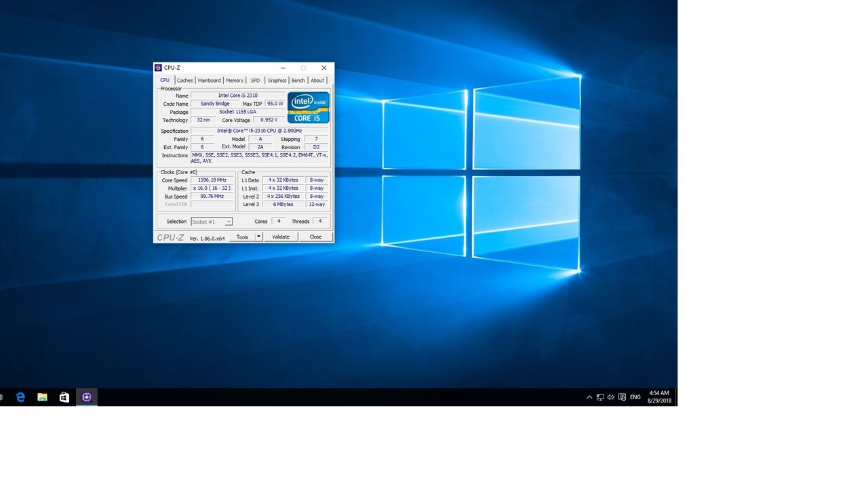Open the Memory tab
Screen dimensions: 868x488
pyautogui.click(x=235, y=81)
